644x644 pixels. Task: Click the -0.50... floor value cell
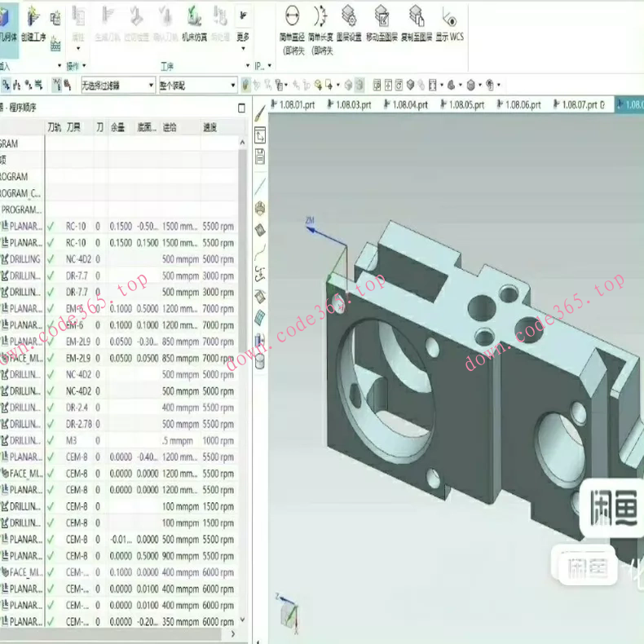coord(148,227)
